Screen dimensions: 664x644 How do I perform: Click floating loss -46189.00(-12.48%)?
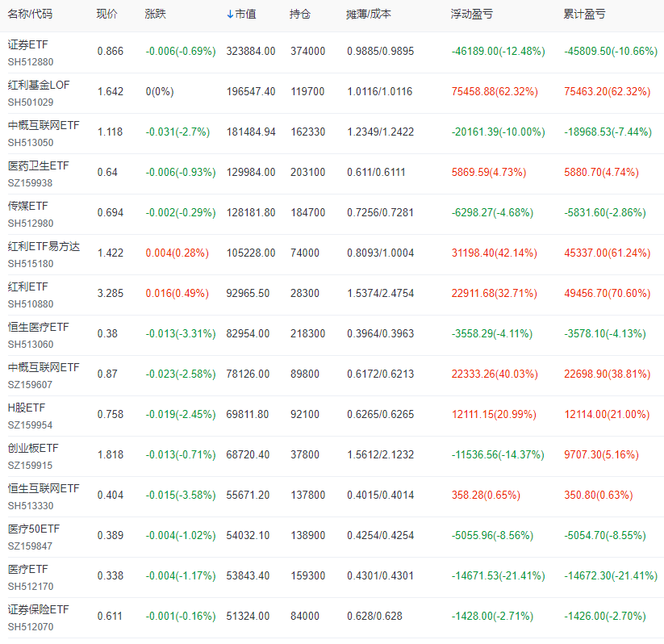coord(498,52)
